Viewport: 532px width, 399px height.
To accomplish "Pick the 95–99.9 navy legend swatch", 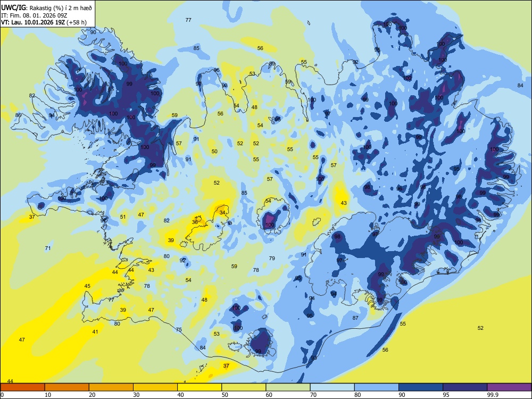I will [x=465, y=387].
